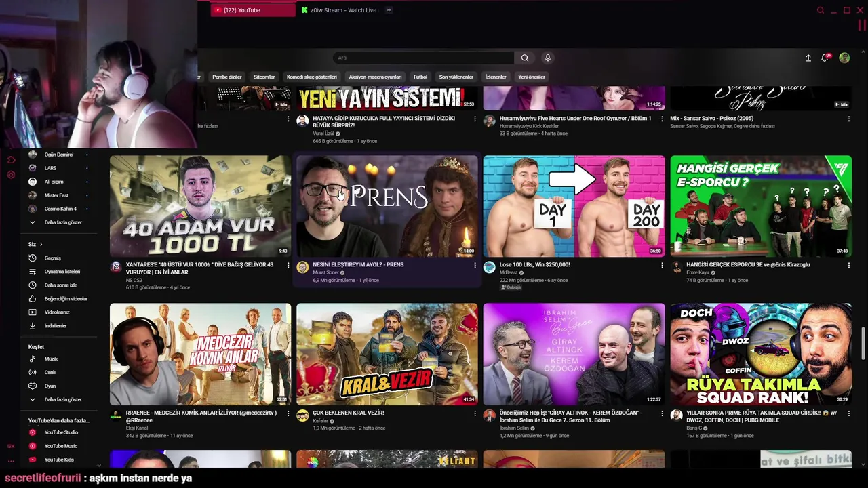The width and height of the screenshot is (868, 488).
Task: Open Casino Kahin 4 subscription channel
Action: tap(58, 209)
